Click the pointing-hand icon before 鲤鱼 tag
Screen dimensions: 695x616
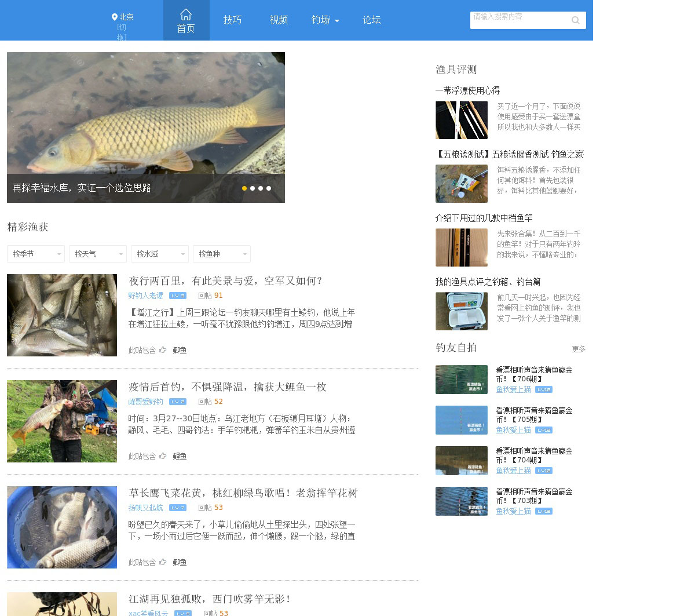click(x=163, y=456)
